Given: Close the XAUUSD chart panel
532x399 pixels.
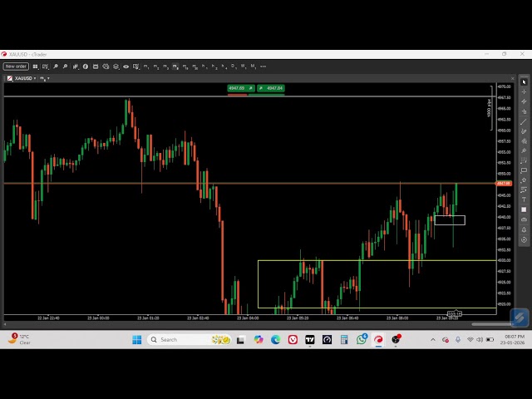Looking at the screenshot, I should point(512,78).
